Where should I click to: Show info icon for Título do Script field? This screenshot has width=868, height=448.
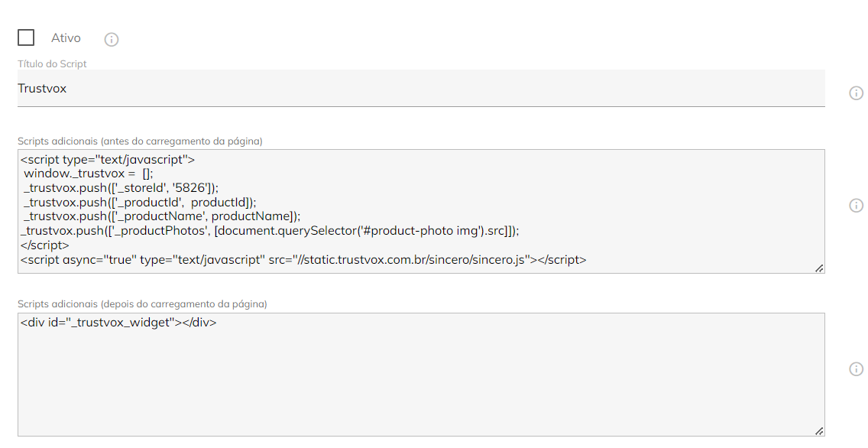coord(856,93)
